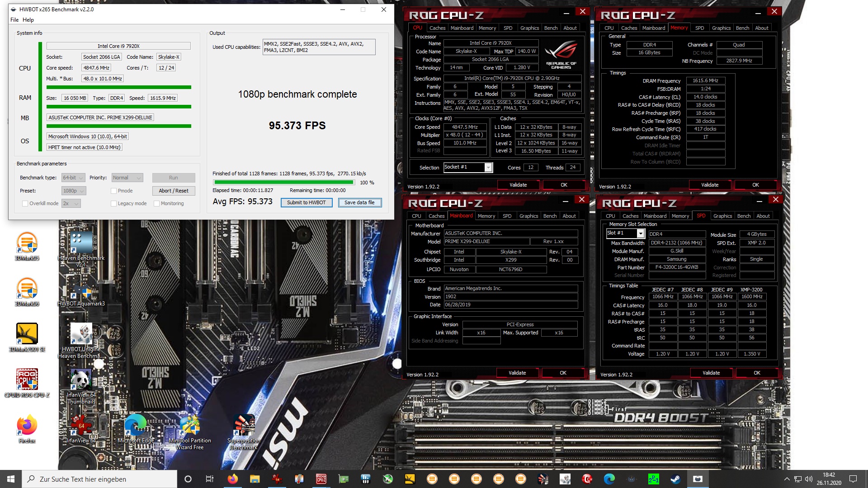Click Validate in CPU tab window

coord(518,185)
